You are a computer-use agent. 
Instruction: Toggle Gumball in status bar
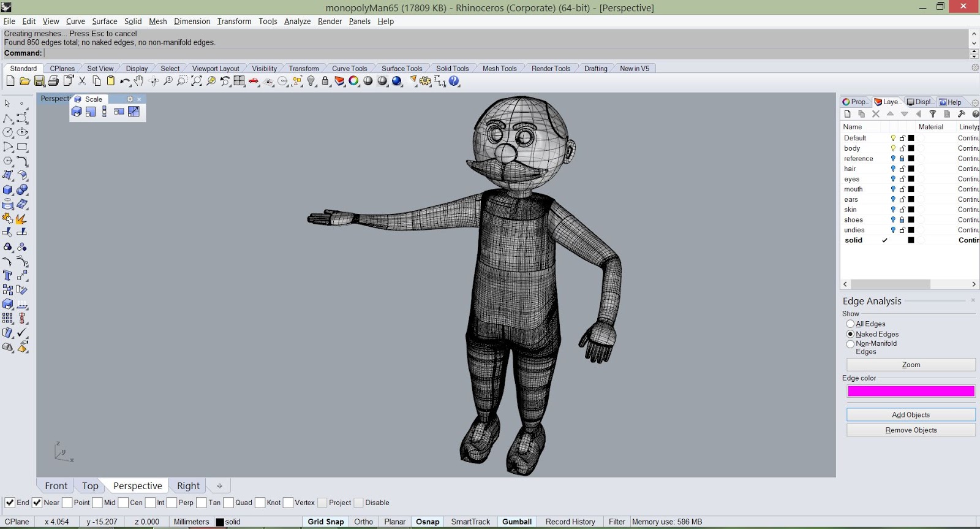click(517, 522)
